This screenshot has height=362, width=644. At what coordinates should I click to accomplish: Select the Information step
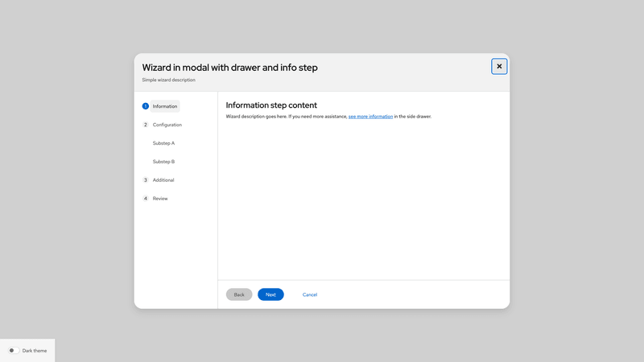click(x=165, y=106)
